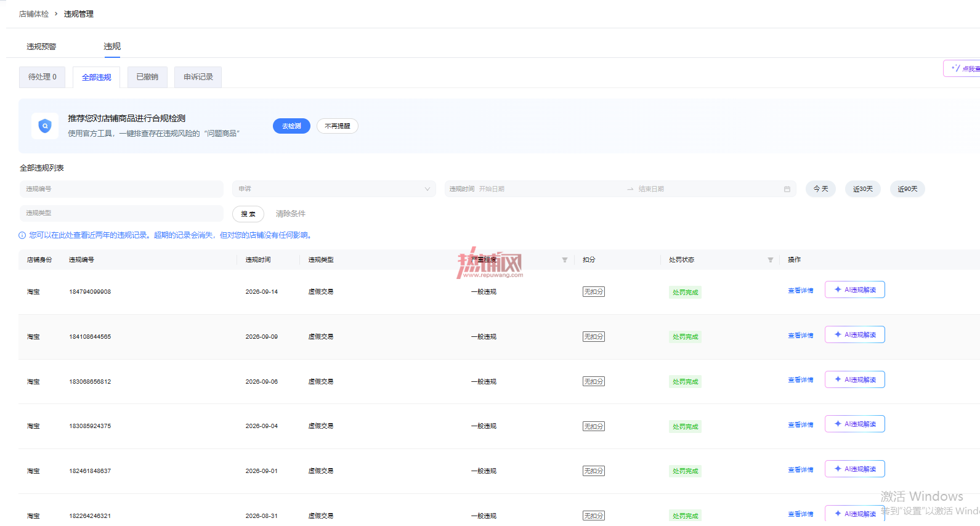Click filter icon in 严重程度 column header

coord(564,260)
